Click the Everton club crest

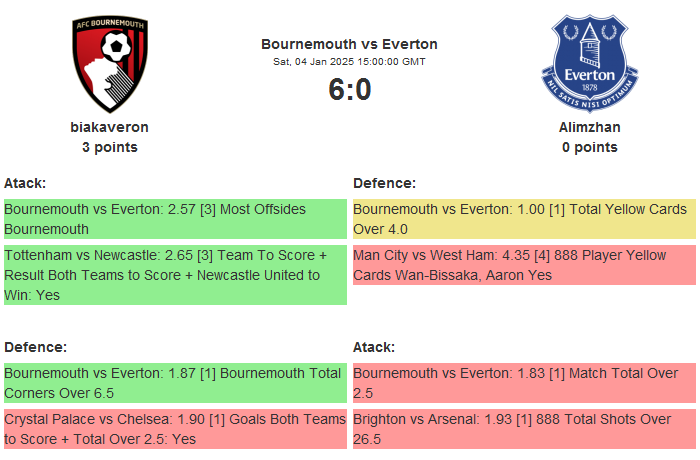(589, 64)
